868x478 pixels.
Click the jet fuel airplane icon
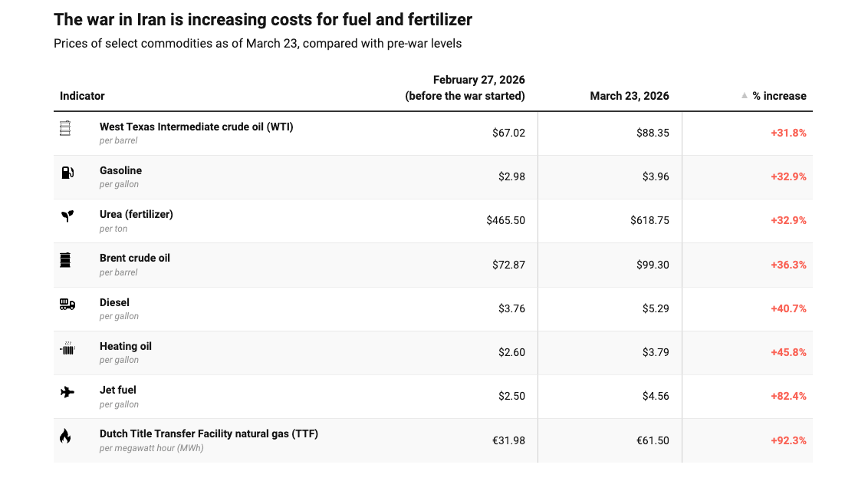click(x=67, y=392)
